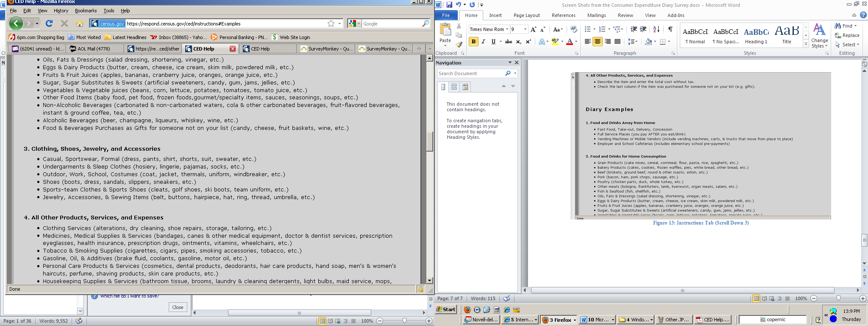Reload the page in Firefox
Image resolution: width=868 pixels, height=326 pixels.
click(49, 24)
